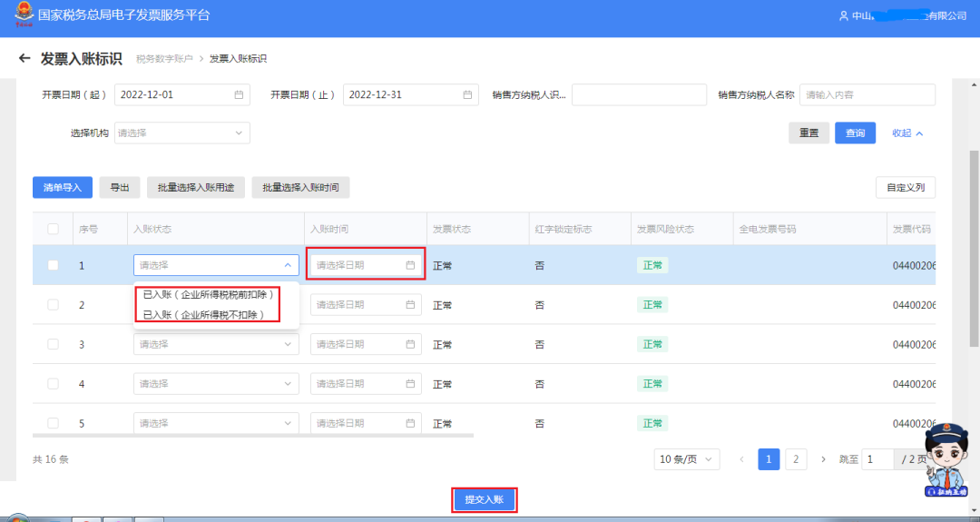The height and width of the screenshot is (522, 980).
Task: Choose 已入账（企业所得税不扣除） option
Action: [203, 314]
